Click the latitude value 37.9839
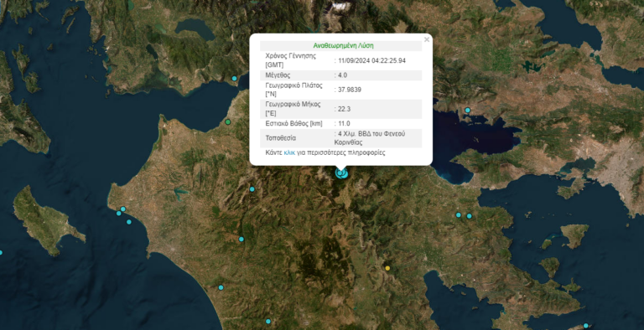Screen dimensions: 644x330 [350, 90]
